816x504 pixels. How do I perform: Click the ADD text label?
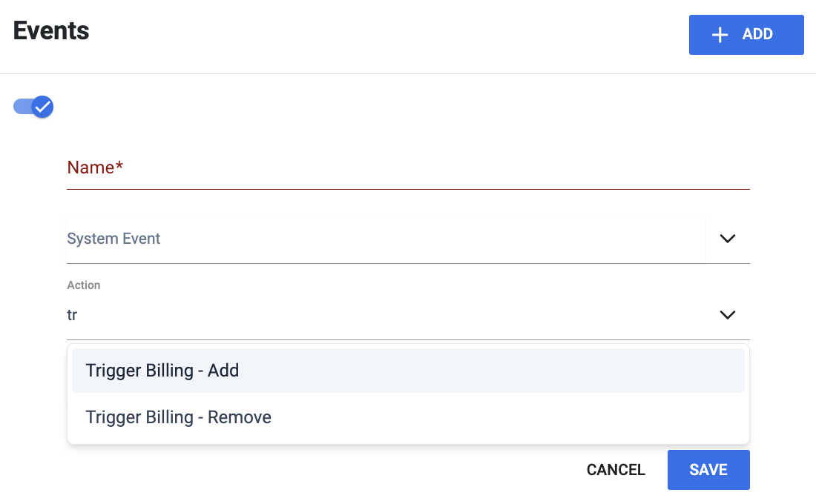[757, 34]
